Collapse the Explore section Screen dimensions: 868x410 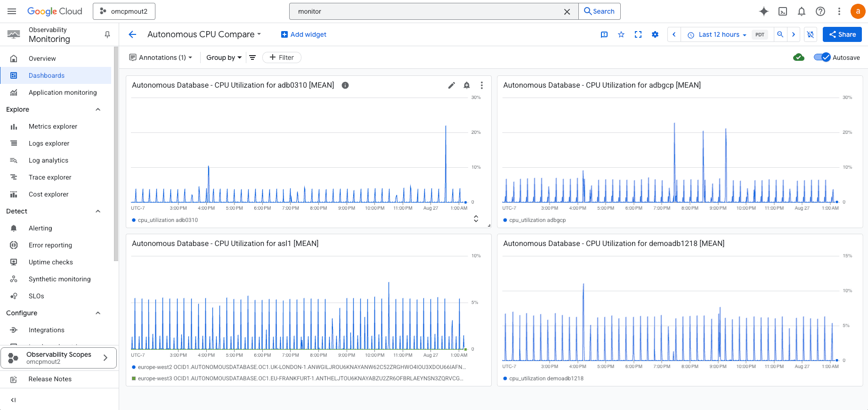pos(98,109)
